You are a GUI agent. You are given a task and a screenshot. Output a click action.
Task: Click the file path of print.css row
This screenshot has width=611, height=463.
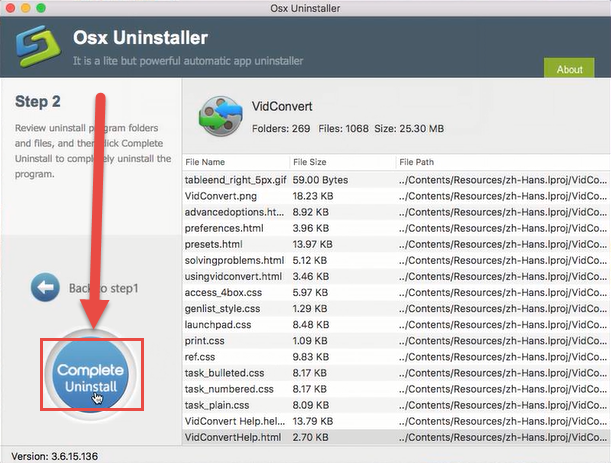[503, 341]
